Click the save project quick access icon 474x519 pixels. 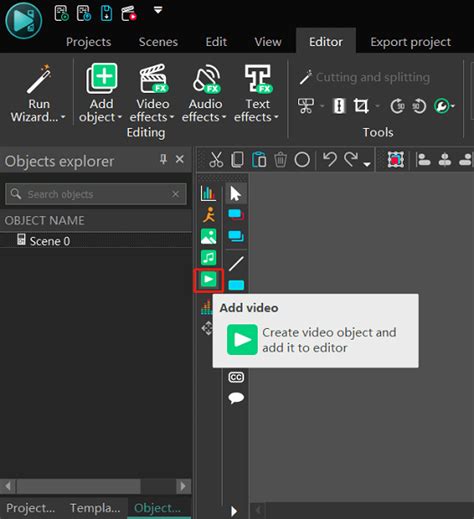click(106, 13)
